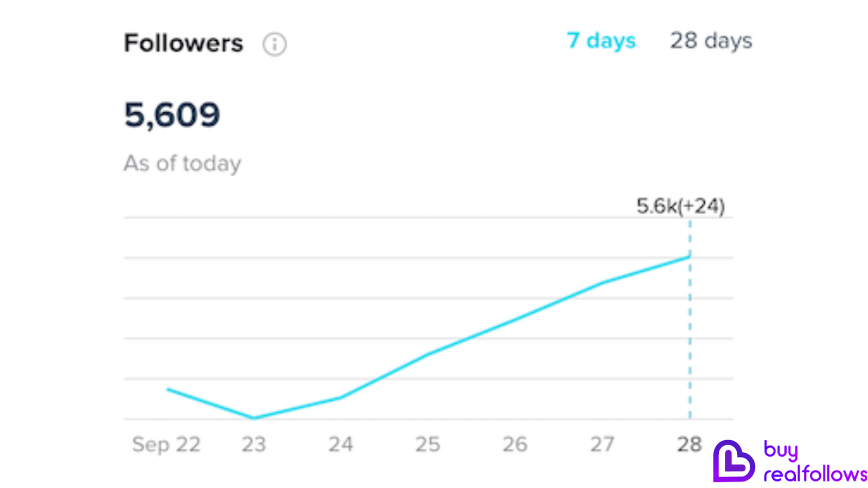Click the 27 date label

[602, 445]
